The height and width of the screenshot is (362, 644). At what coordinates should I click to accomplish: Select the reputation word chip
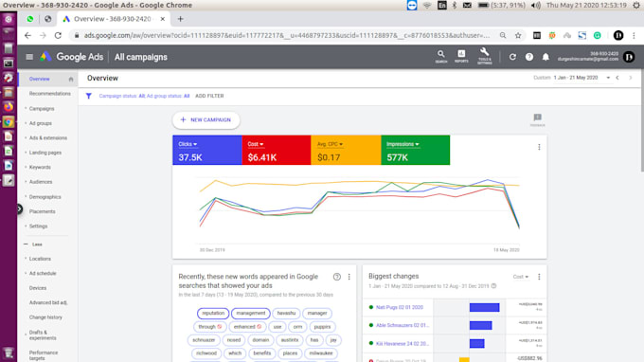click(x=213, y=313)
